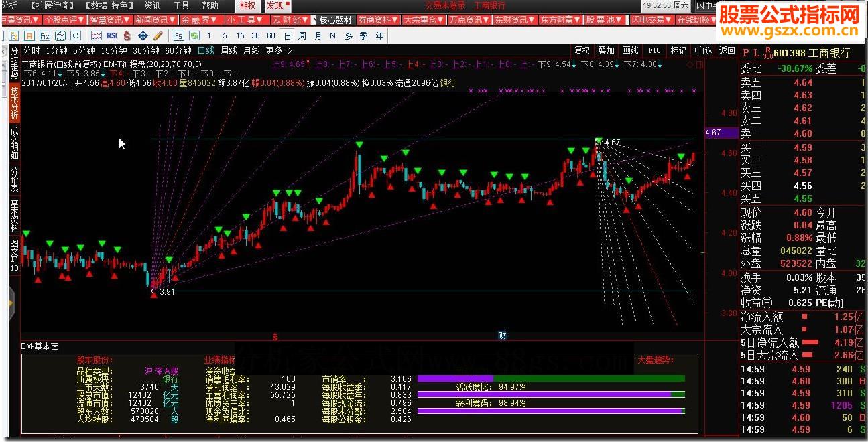Open the 基本资料 sidebar tab
Screen dimensions: 868x442
tap(15, 215)
